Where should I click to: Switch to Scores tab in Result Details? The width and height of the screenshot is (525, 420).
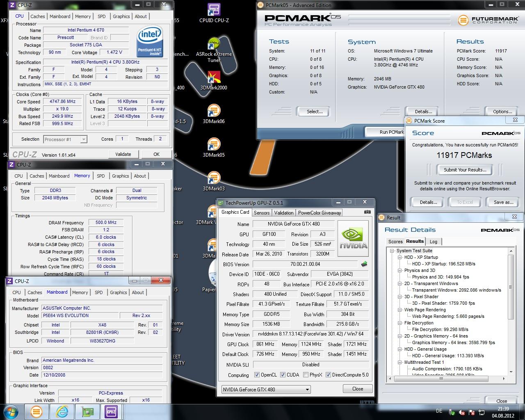click(395, 242)
